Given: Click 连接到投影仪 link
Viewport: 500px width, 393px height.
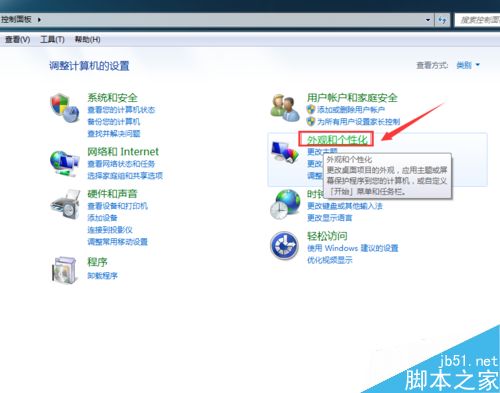Looking at the screenshot, I should pyautogui.click(x=110, y=230).
